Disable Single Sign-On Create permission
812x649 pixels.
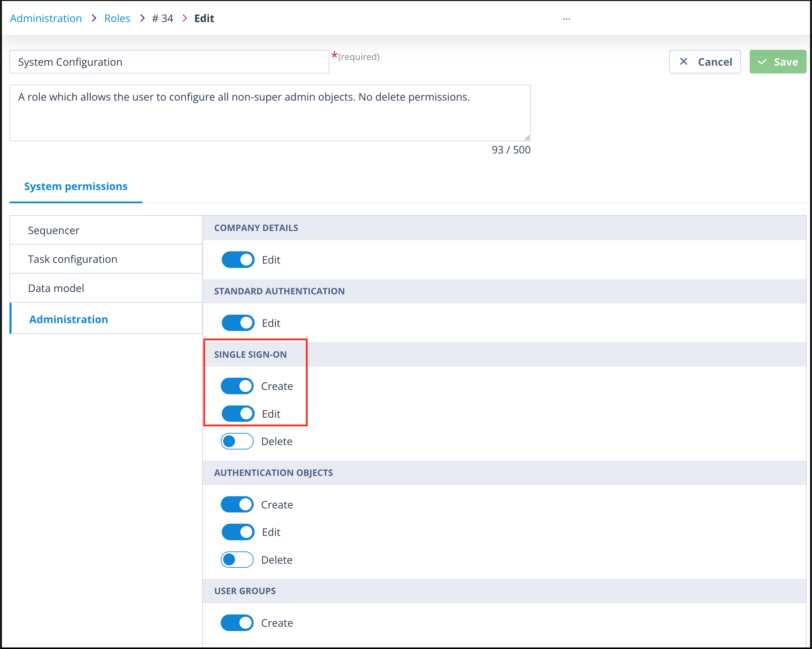coord(237,386)
